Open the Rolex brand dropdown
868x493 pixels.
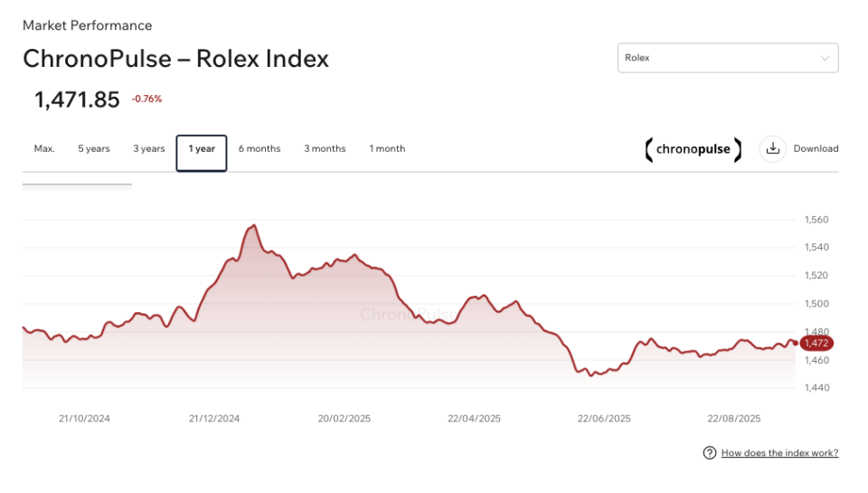(x=726, y=58)
